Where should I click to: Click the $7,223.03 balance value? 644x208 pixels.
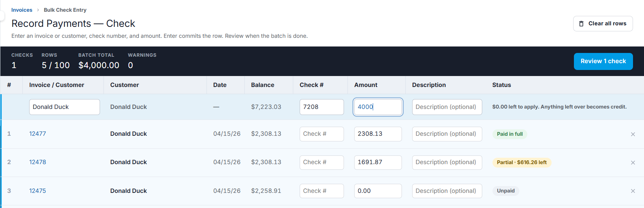tap(266, 107)
